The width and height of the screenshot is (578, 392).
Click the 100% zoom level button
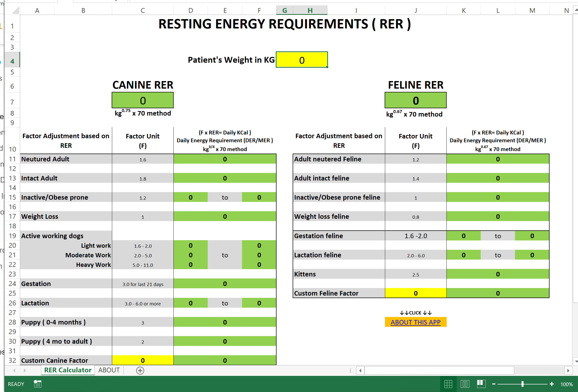click(x=566, y=384)
